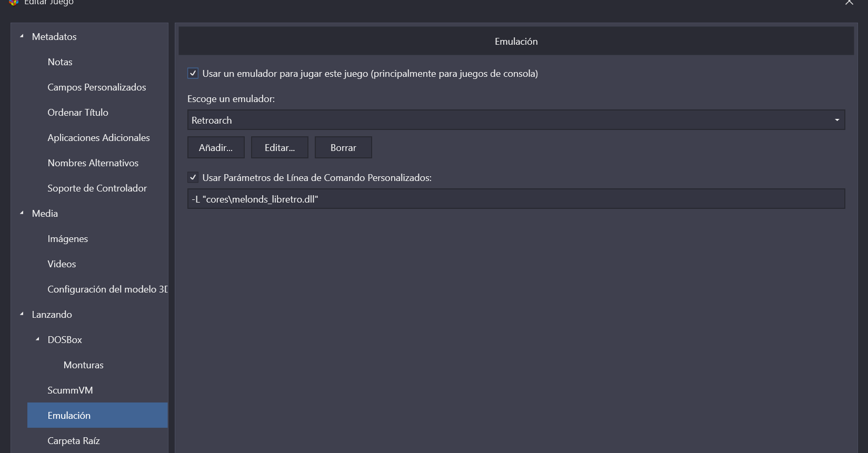Uncheck 'Usar un emulador para jugar este juego'
This screenshot has width=868, height=453.
pos(193,74)
